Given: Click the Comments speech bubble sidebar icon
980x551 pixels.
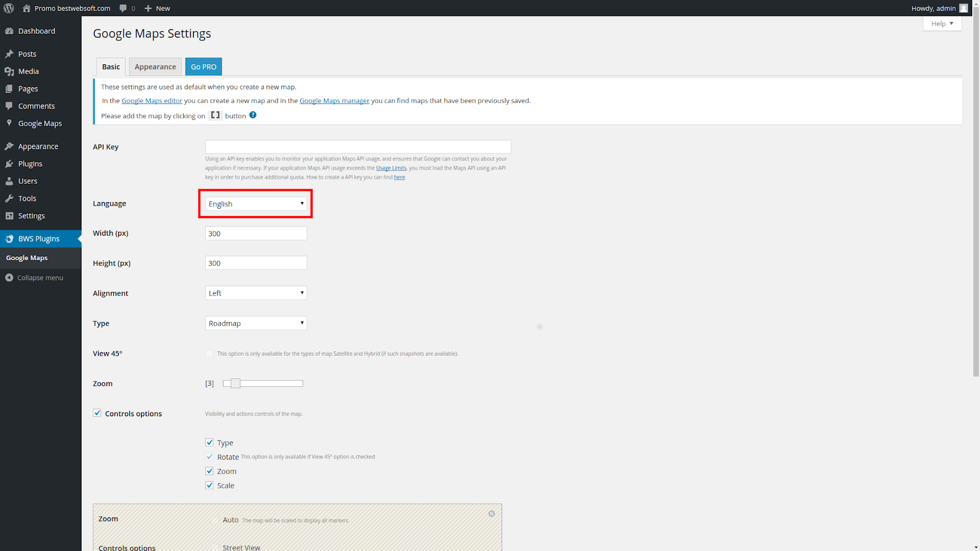Looking at the screenshot, I should tap(9, 106).
